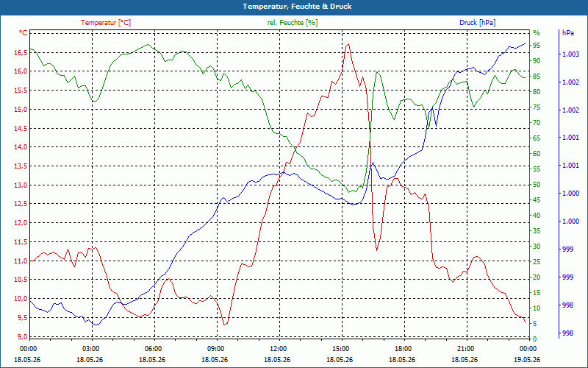Click the 16,0 tick on temperature axis
The image size is (588, 368).
(21, 71)
